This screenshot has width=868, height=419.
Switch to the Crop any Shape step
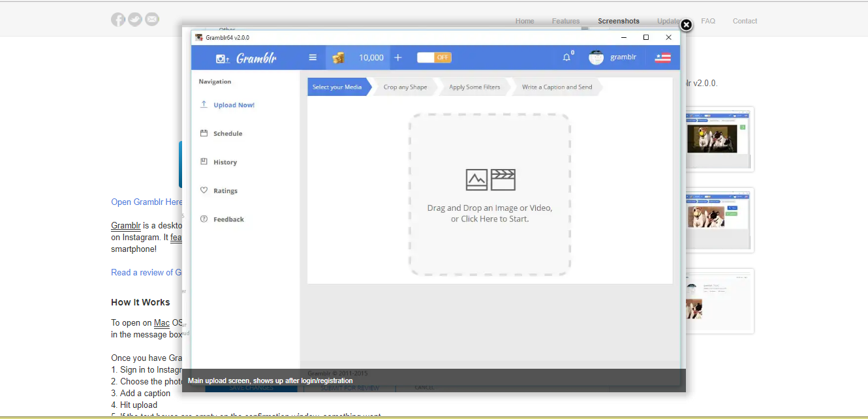(405, 87)
